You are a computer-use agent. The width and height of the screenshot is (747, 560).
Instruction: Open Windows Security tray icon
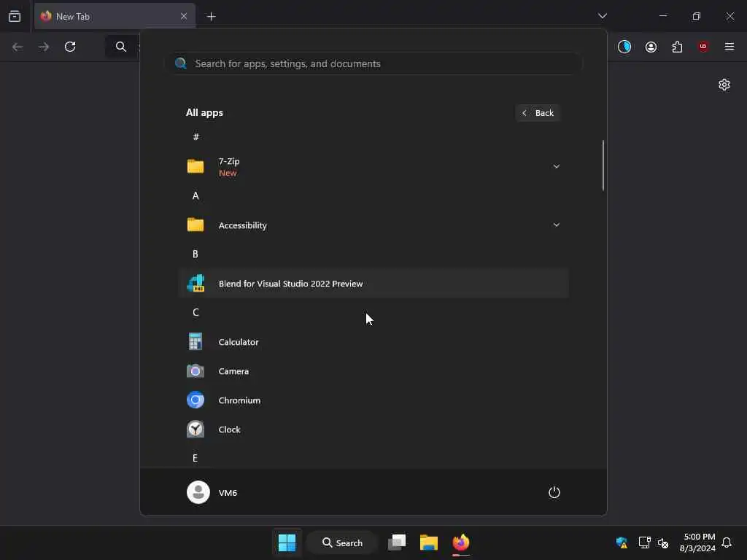click(622, 542)
